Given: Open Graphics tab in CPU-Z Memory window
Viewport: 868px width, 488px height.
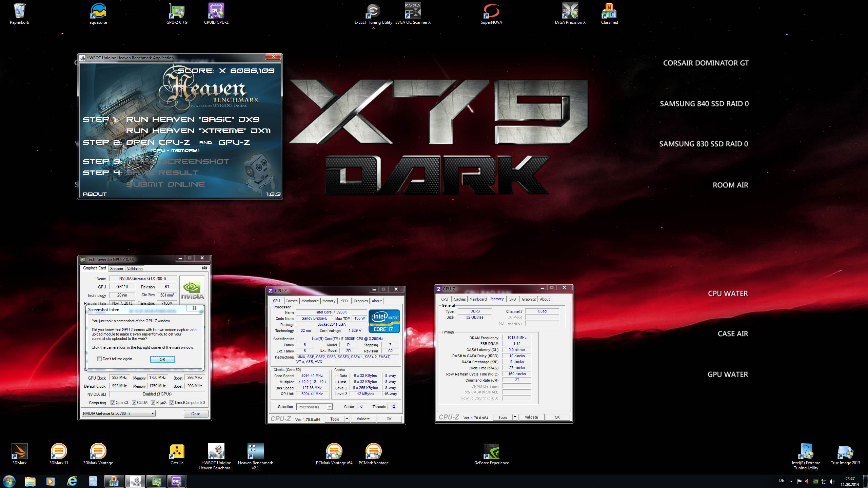Looking at the screenshot, I should tap(529, 299).
